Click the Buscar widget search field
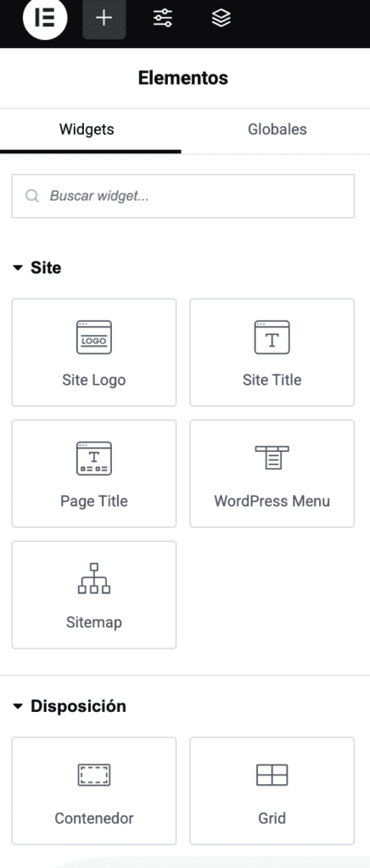 [182, 196]
